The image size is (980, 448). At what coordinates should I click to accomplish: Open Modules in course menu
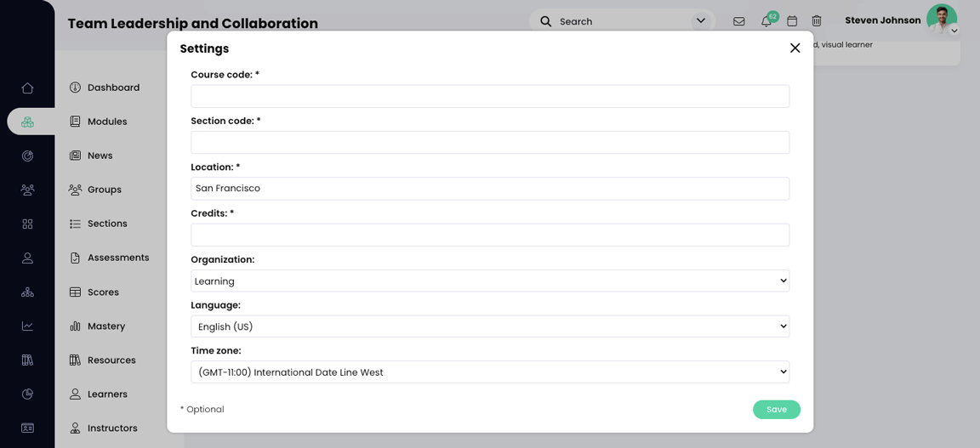[98, 122]
